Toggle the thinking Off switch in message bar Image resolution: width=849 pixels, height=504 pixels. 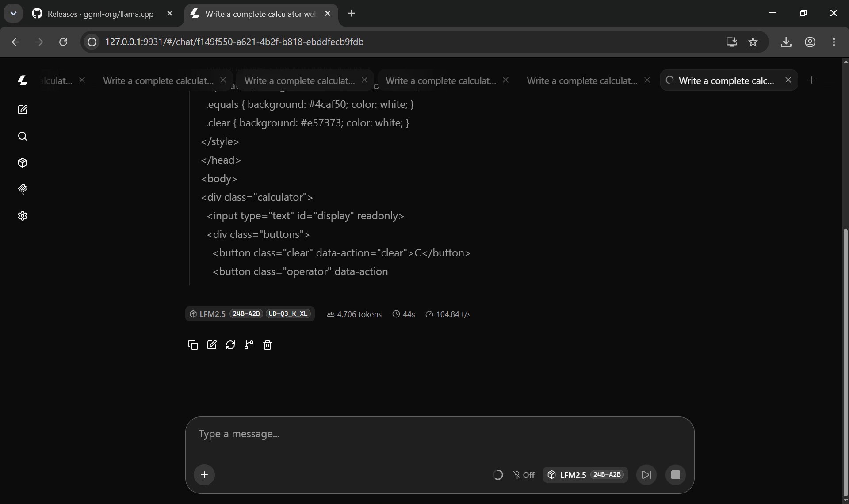524,475
